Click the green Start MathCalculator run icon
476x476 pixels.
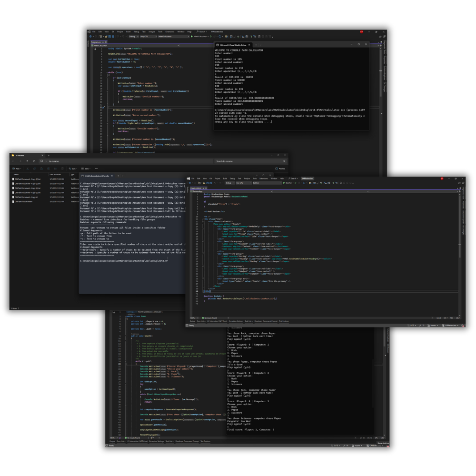(192, 36)
